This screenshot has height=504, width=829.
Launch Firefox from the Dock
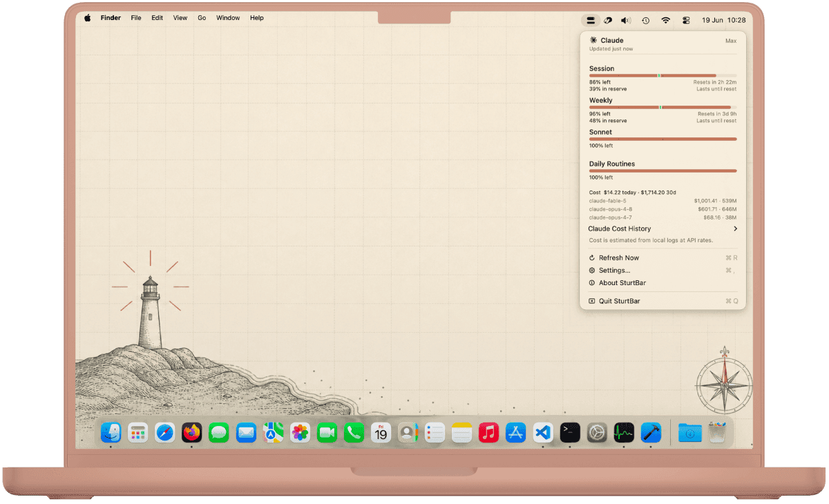click(x=192, y=433)
